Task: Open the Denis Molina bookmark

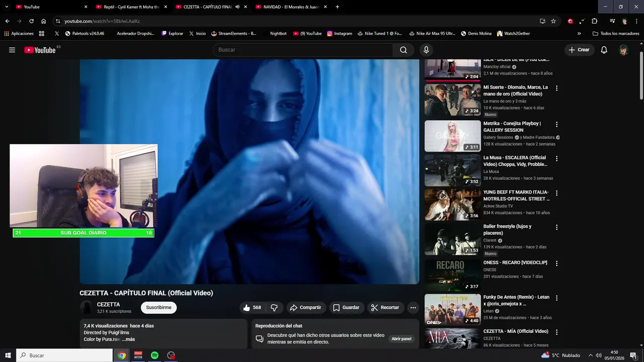Action: [x=476, y=34]
